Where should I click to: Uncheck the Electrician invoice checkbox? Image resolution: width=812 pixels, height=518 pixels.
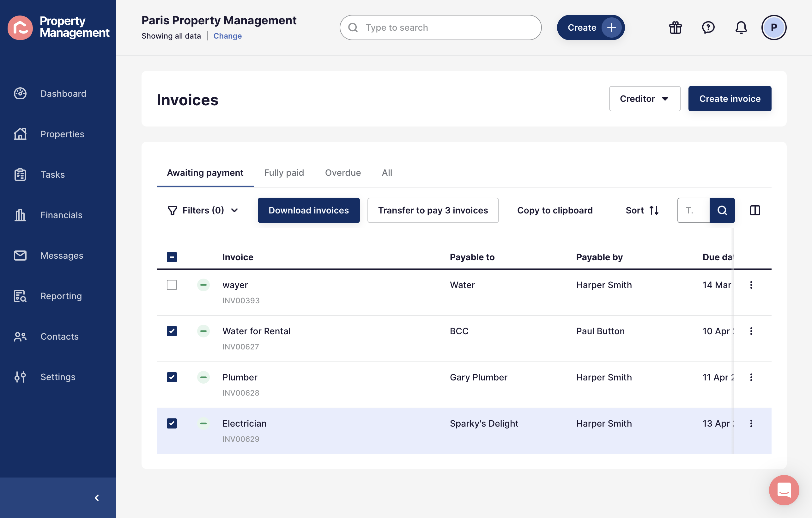pos(172,423)
